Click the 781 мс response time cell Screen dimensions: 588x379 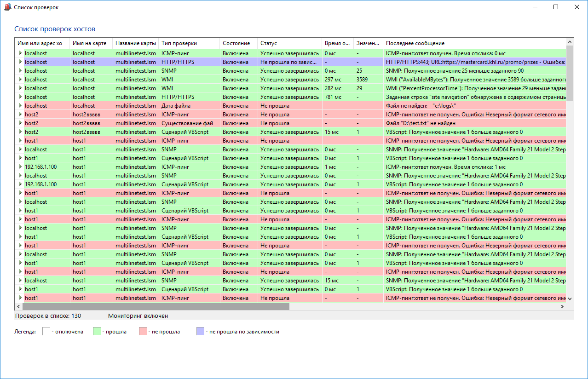click(338, 97)
